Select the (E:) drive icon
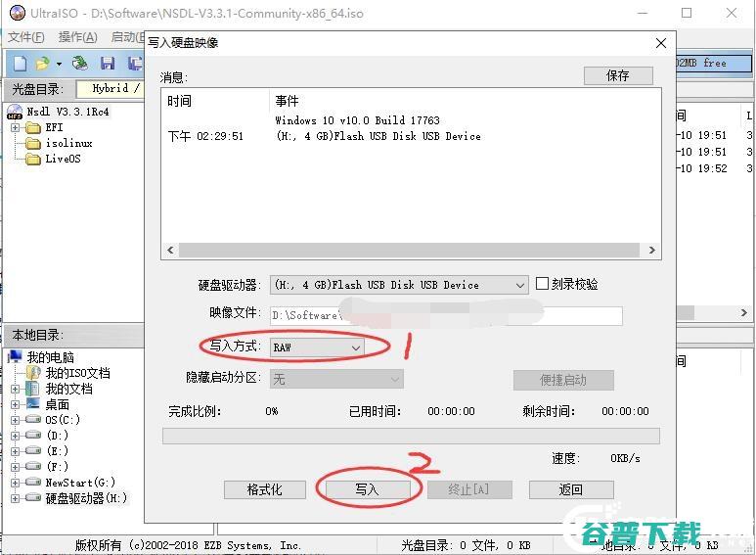This screenshot has width=756, height=555. pos(33,451)
